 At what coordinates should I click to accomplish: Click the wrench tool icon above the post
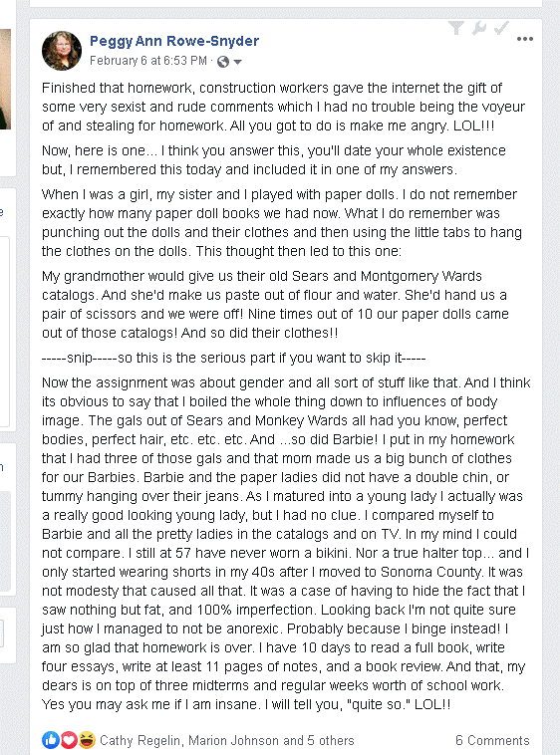coord(479,29)
